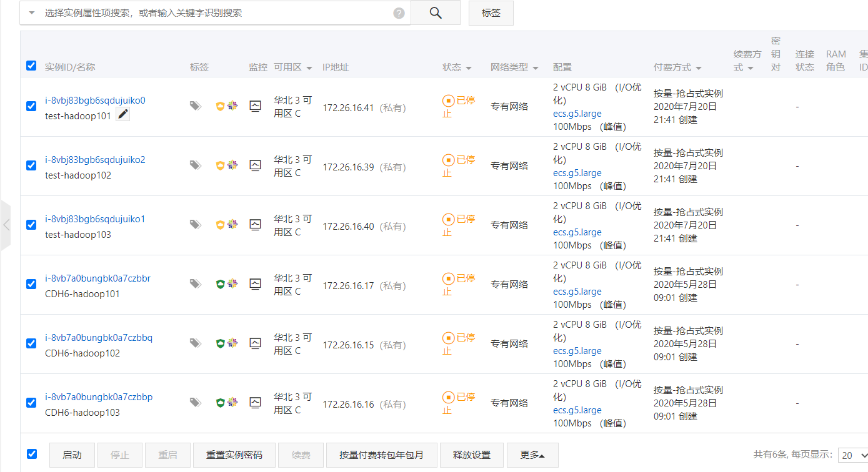Click the help question mark in search box
Image resolution: width=868 pixels, height=472 pixels.
pyautogui.click(x=399, y=13)
